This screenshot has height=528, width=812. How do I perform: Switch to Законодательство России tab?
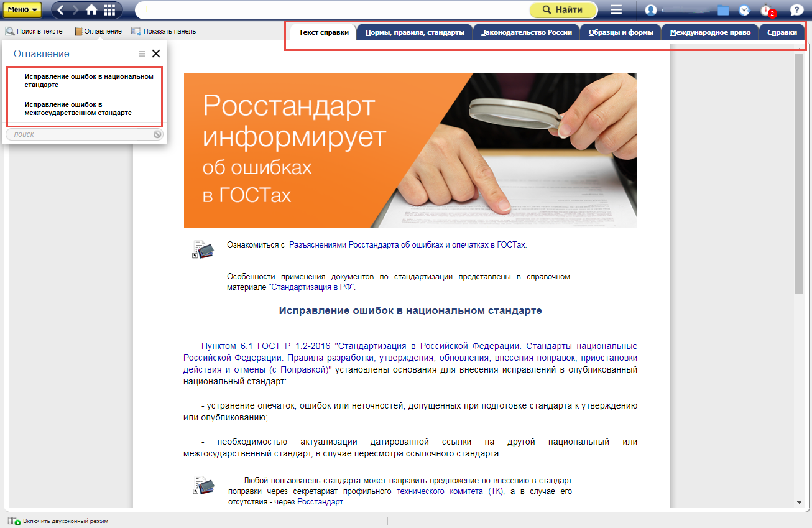coord(526,32)
